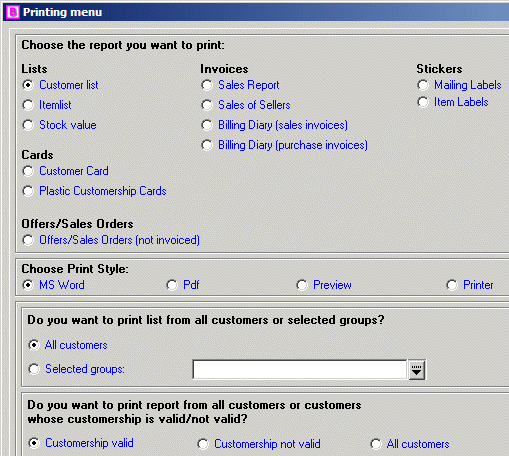Choose Billing Diary (sales invoices)
Screen dimensions: 509x456
[207, 125]
